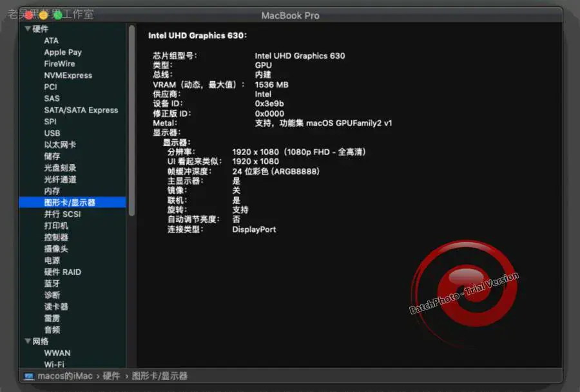This screenshot has width=580, height=392.
Task: Open the 储存 entry
Action: tap(52, 156)
